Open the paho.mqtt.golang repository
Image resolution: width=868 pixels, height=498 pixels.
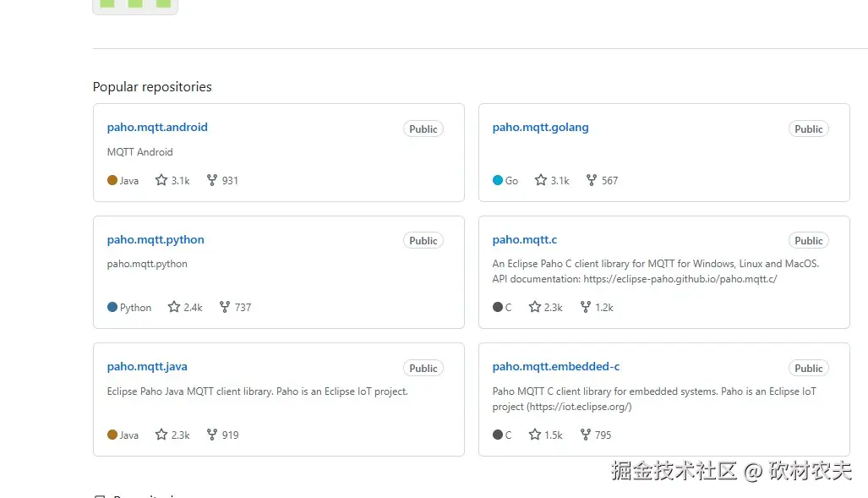[540, 128]
